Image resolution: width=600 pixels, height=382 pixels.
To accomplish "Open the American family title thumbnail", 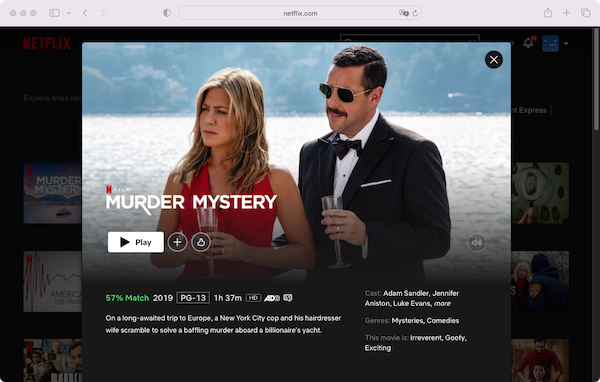I will pos(53,281).
